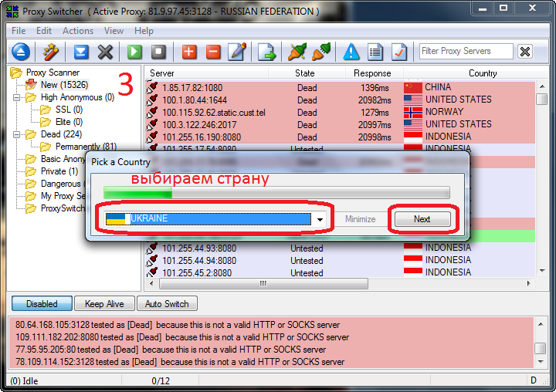This screenshot has height=392, width=556.
Task: Click the blue eject-style toolbar icon
Action: (21, 52)
